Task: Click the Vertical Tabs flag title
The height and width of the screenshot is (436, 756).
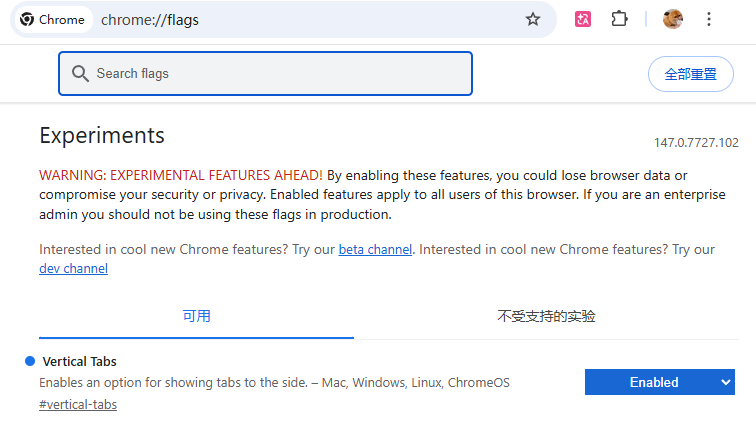Action: (x=80, y=361)
